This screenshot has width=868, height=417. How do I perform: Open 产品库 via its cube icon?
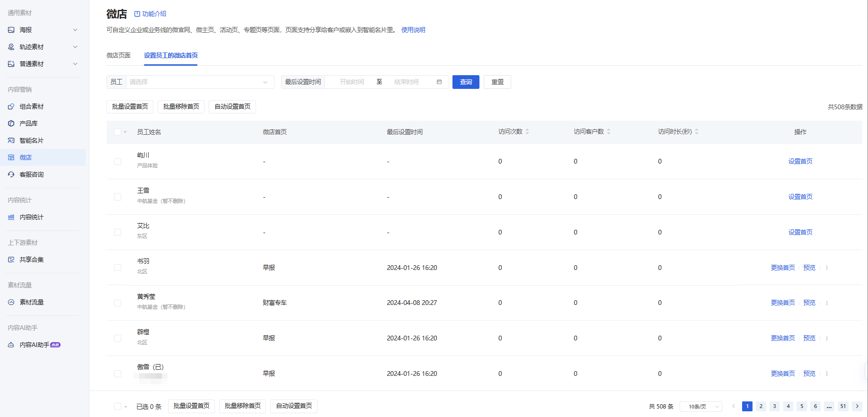pyautogui.click(x=11, y=123)
